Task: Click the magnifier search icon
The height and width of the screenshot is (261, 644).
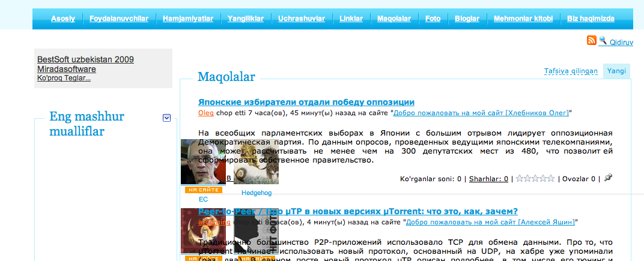Action: [x=603, y=41]
